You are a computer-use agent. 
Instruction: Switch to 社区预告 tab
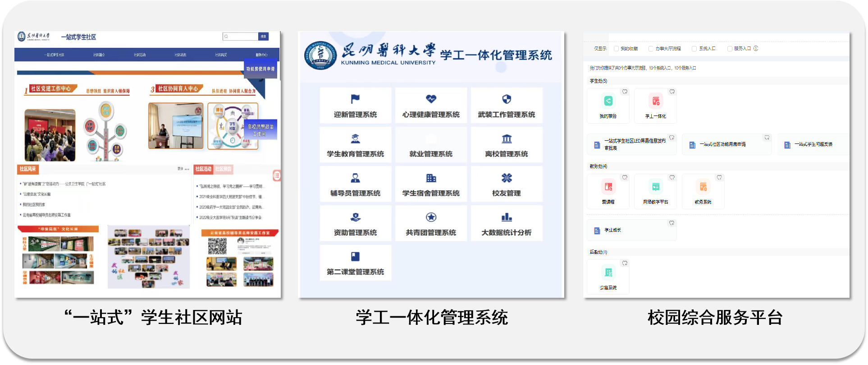tap(223, 169)
